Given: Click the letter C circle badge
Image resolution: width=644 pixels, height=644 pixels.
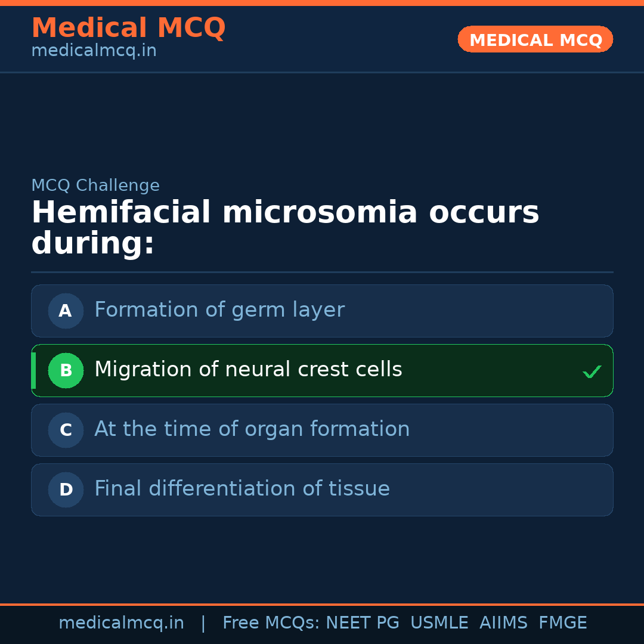Looking at the screenshot, I should pyautogui.click(x=66, y=430).
